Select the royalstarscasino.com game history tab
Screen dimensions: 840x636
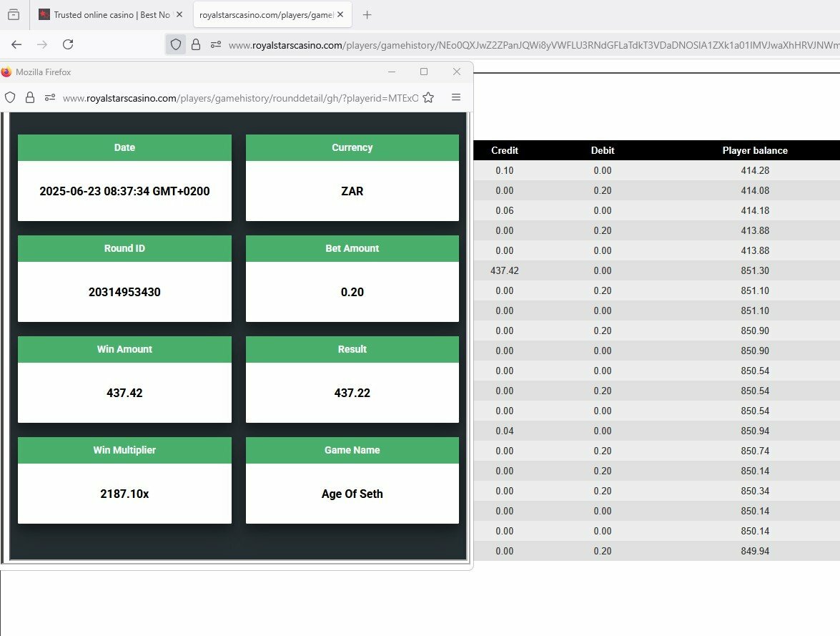coord(265,15)
